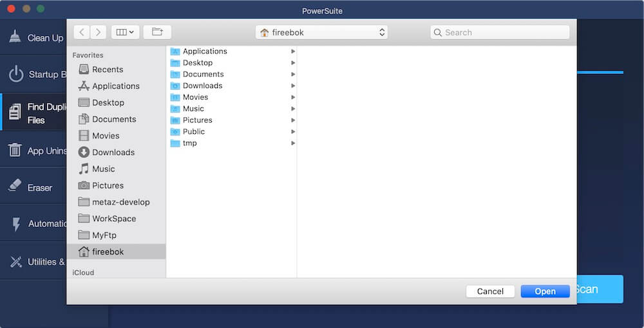The height and width of the screenshot is (328, 644).
Task: Expand Movies folder via its arrow
Action: (x=293, y=97)
